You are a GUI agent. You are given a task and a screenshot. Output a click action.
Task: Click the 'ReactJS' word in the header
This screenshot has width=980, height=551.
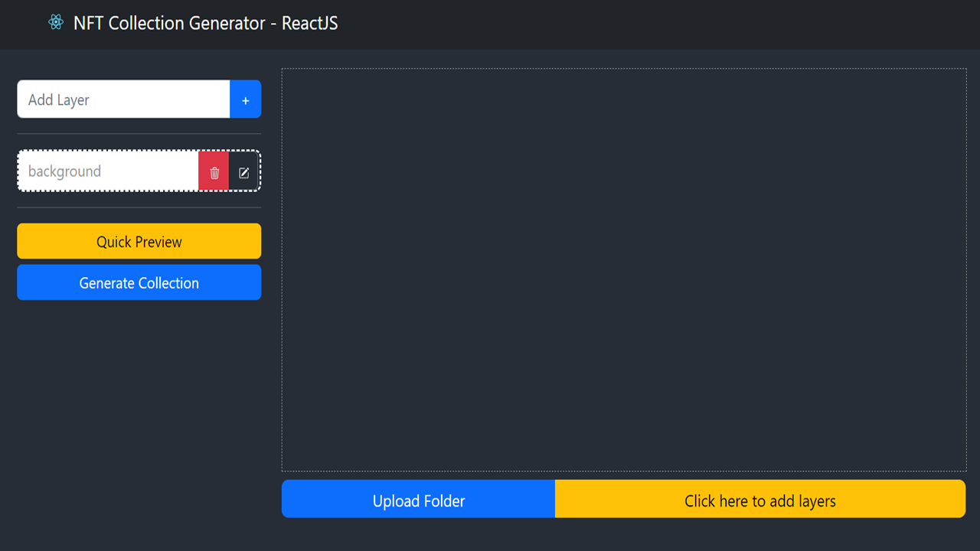pos(309,23)
